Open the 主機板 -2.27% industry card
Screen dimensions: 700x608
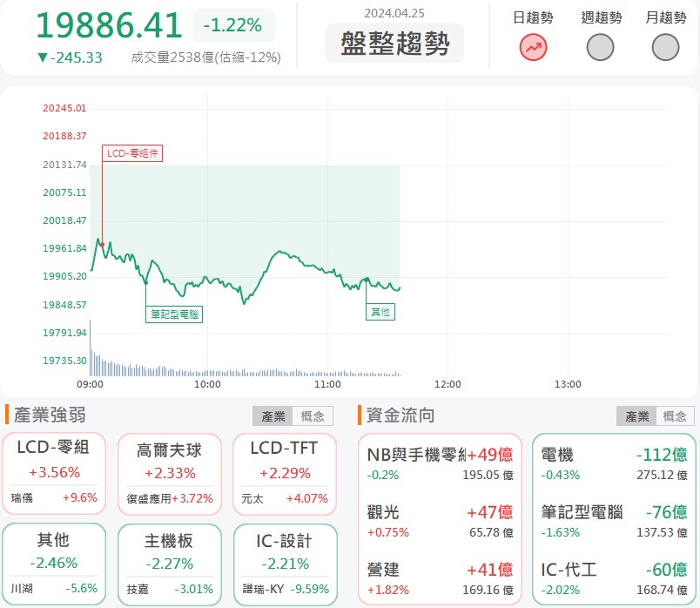[x=170, y=564]
